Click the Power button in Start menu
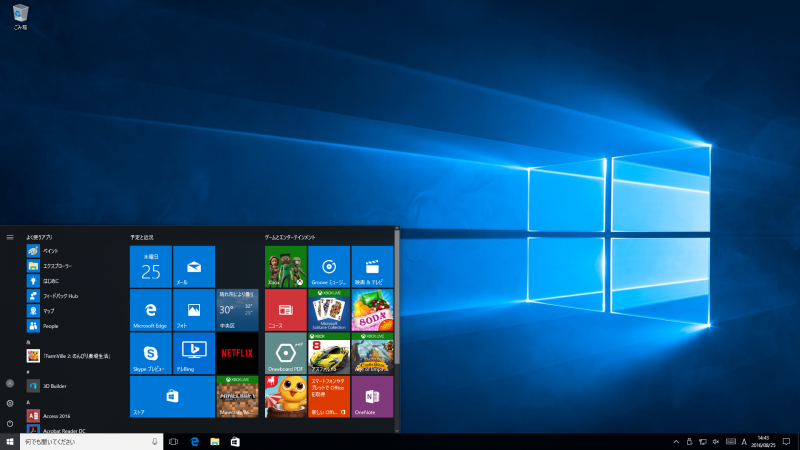Screen dimensions: 800x450 10,423
